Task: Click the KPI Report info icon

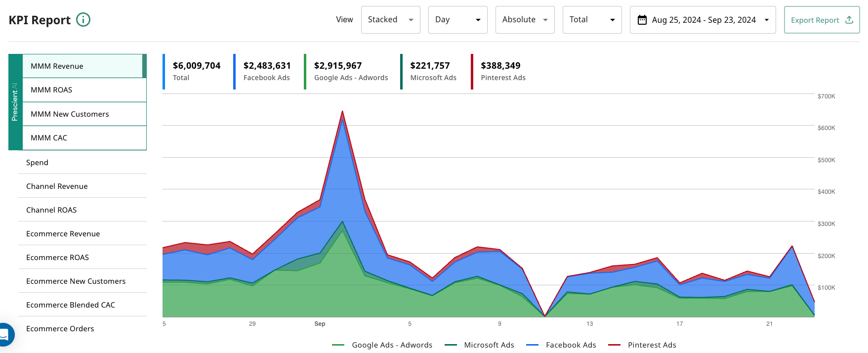Action: click(x=83, y=20)
